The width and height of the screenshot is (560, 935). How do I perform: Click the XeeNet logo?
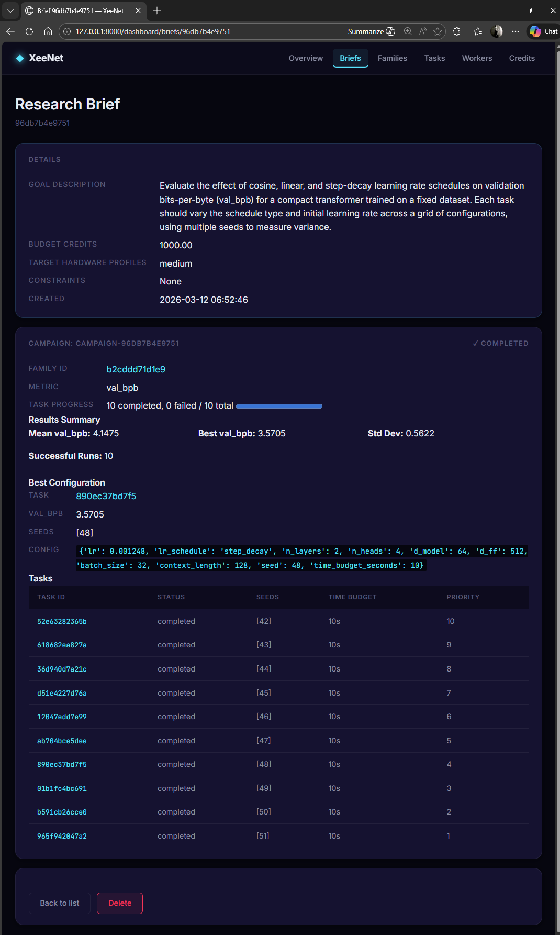click(40, 58)
